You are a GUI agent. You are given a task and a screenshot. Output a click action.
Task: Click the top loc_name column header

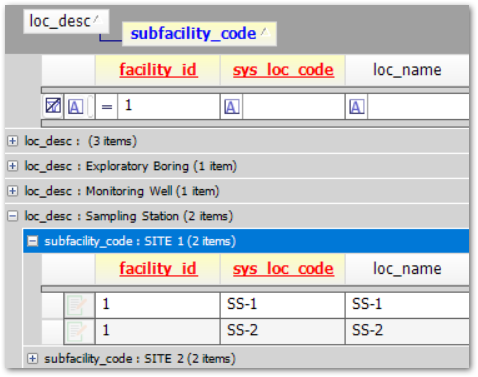click(407, 70)
